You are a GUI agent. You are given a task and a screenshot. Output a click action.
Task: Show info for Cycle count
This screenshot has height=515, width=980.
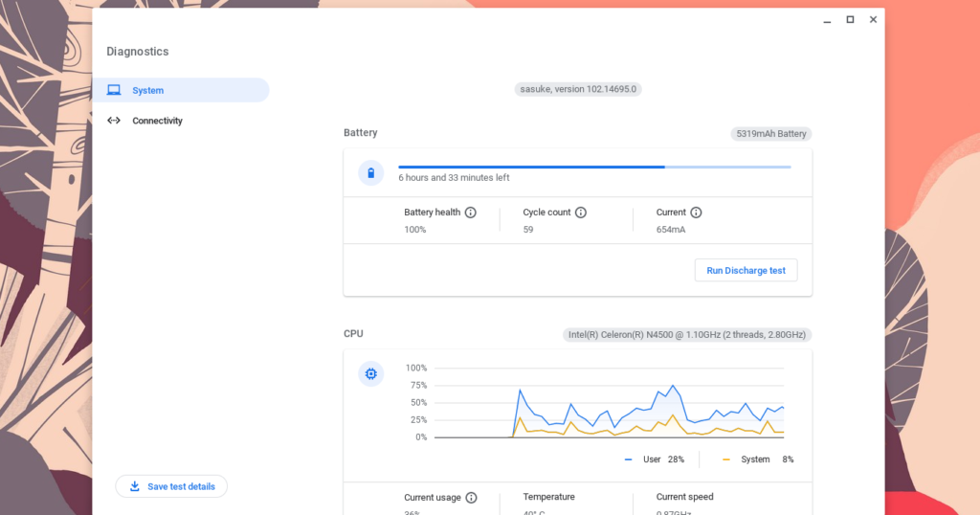coord(581,213)
